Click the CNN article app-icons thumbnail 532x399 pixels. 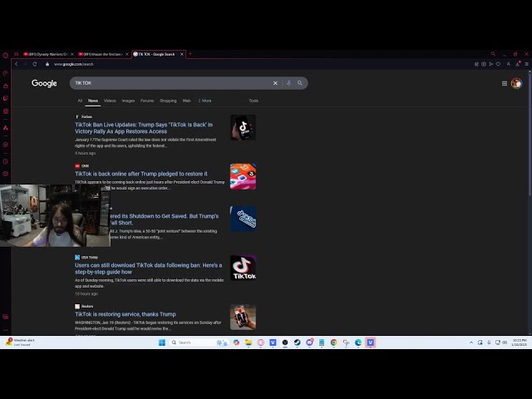[x=243, y=176]
